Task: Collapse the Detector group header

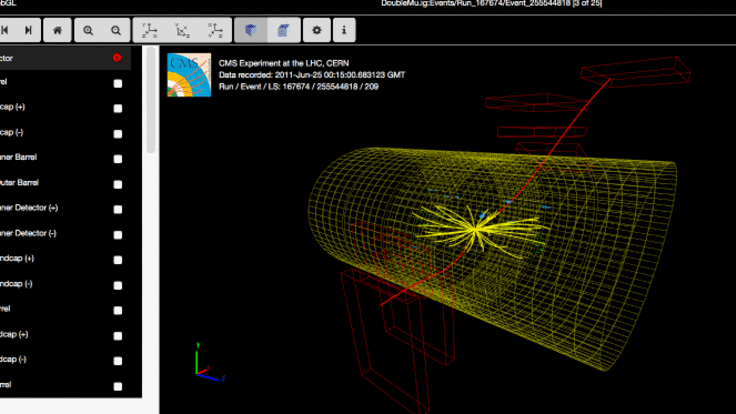Action: (x=40, y=58)
